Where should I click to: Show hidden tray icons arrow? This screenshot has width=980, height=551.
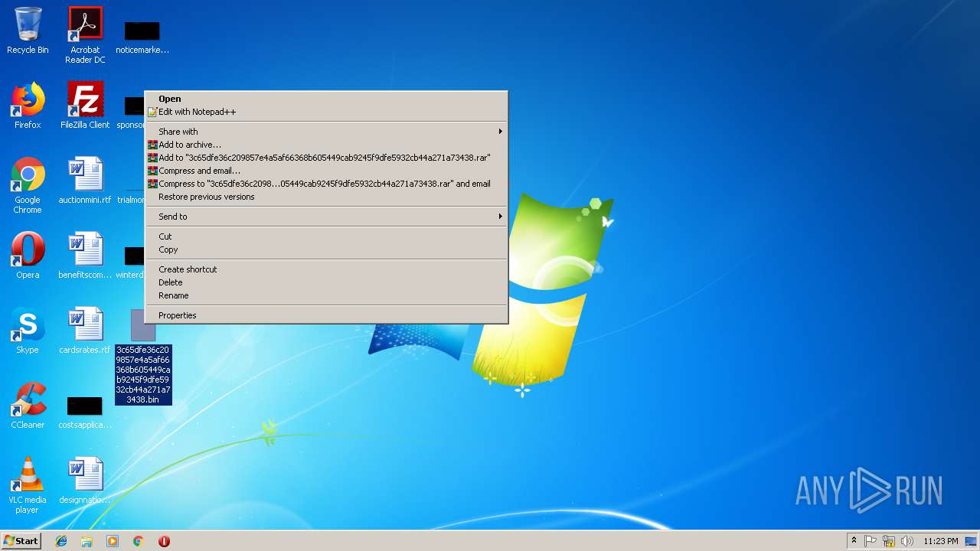pyautogui.click(x=854, y=541)
